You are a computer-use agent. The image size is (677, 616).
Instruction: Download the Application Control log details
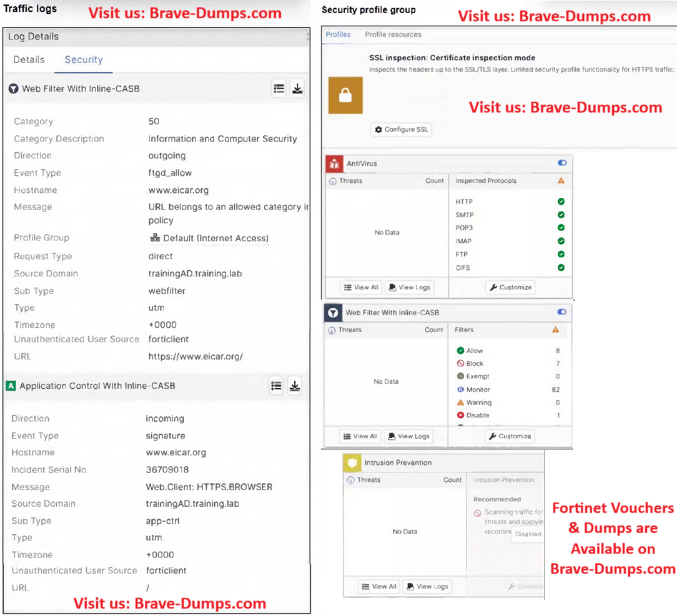click(x=295, y=386)
